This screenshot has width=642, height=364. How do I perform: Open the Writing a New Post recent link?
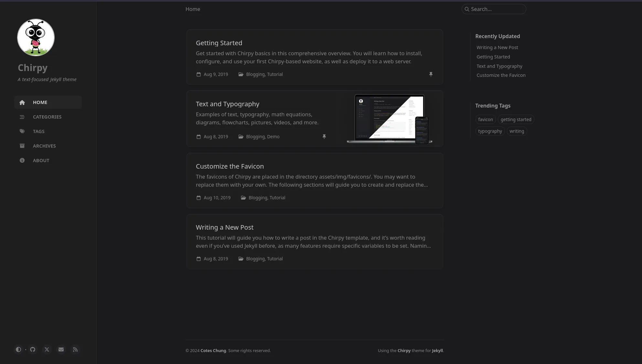pos(497,47)
